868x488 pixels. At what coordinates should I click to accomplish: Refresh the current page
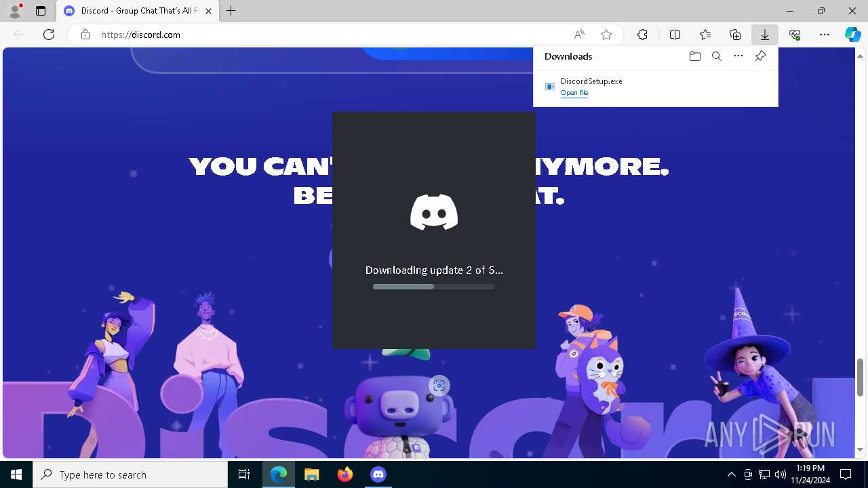[x=49, y=35]
